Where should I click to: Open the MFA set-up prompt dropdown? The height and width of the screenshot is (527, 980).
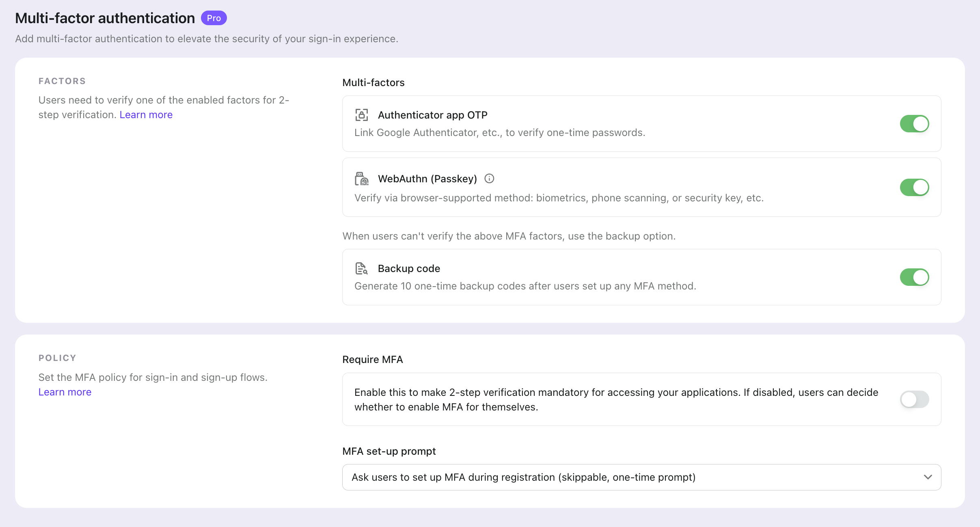click(641, 477)
